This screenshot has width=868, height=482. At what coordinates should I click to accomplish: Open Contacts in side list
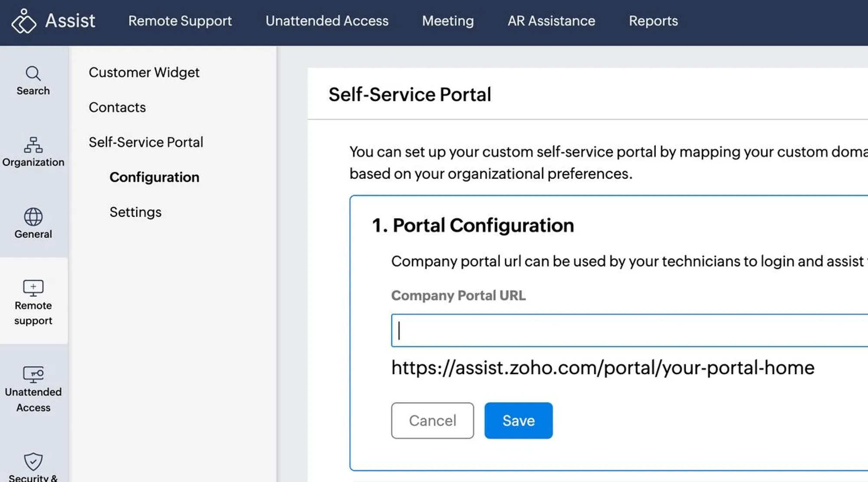pos(117,107)
